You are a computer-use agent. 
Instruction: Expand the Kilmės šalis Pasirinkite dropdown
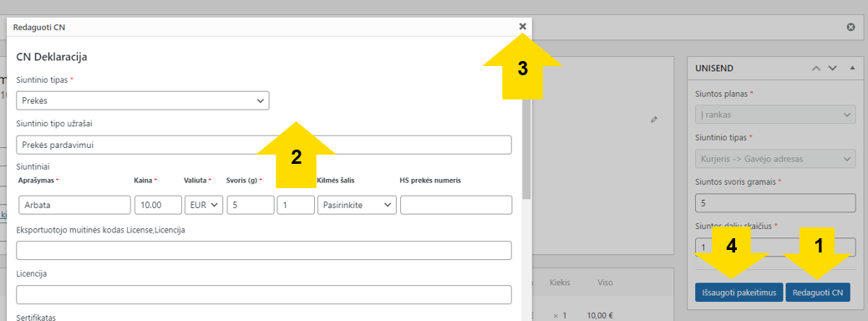coord(357,205)
